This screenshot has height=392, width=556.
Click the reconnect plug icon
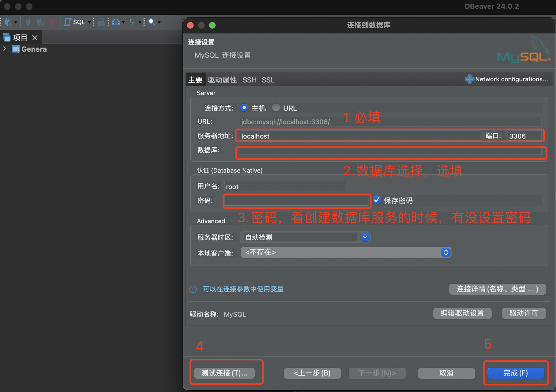coord(40,22)
